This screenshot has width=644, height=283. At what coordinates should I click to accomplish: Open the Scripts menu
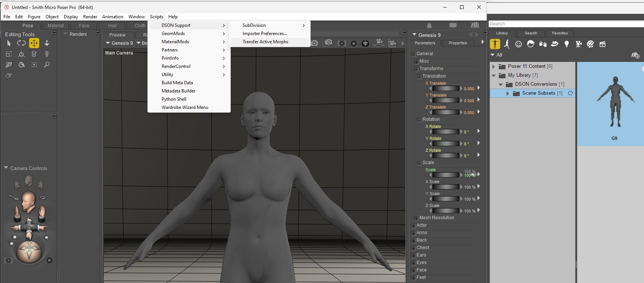156,17
